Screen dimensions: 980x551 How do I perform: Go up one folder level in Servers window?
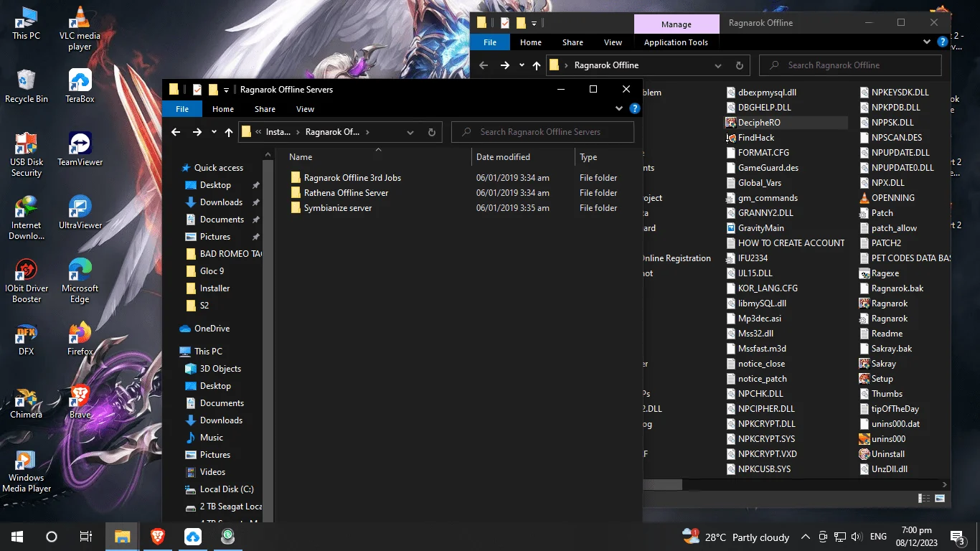229,132
